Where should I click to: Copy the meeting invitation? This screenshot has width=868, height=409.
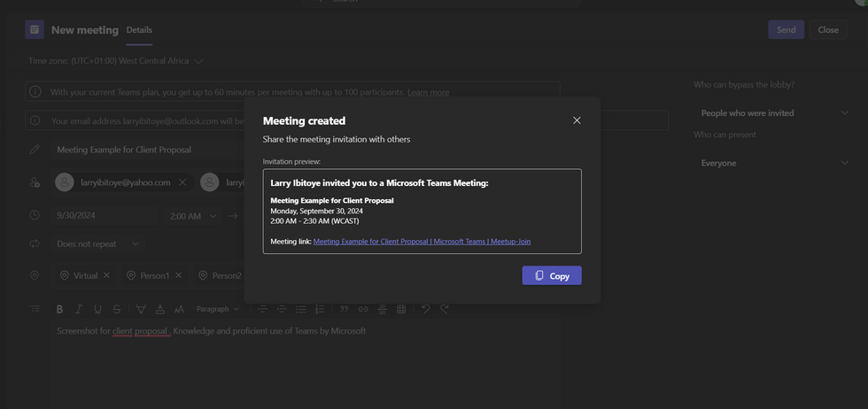pos(551,275)
